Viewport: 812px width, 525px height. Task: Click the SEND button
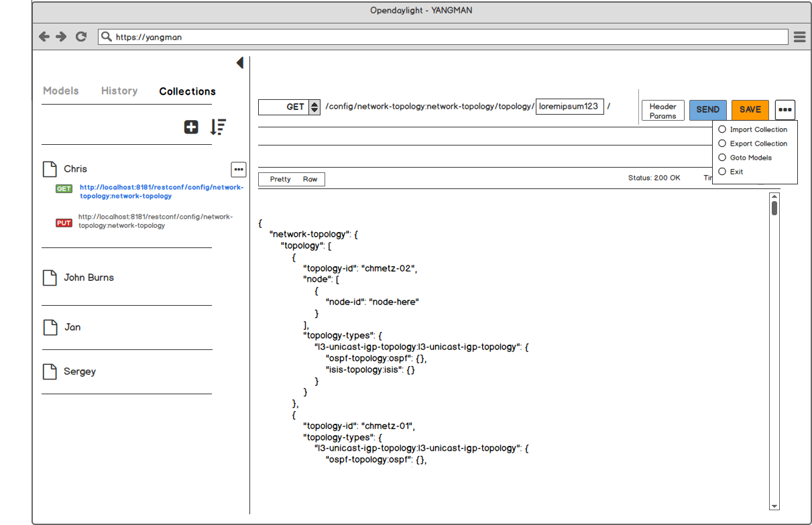[707, 109]
